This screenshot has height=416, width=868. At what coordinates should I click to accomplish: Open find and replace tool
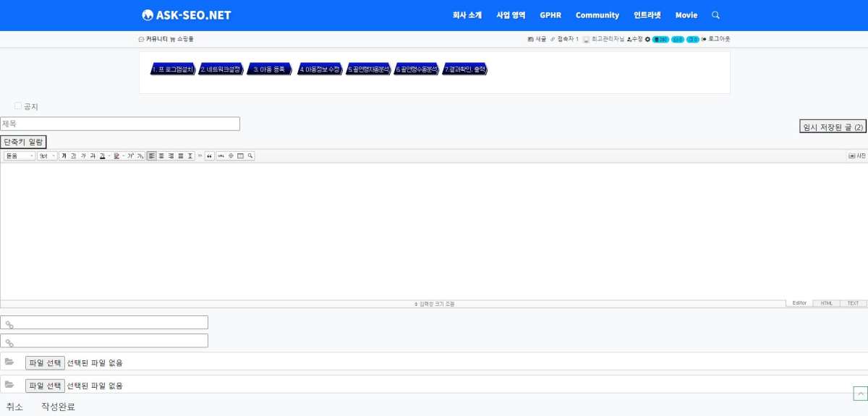coord(250,156)
